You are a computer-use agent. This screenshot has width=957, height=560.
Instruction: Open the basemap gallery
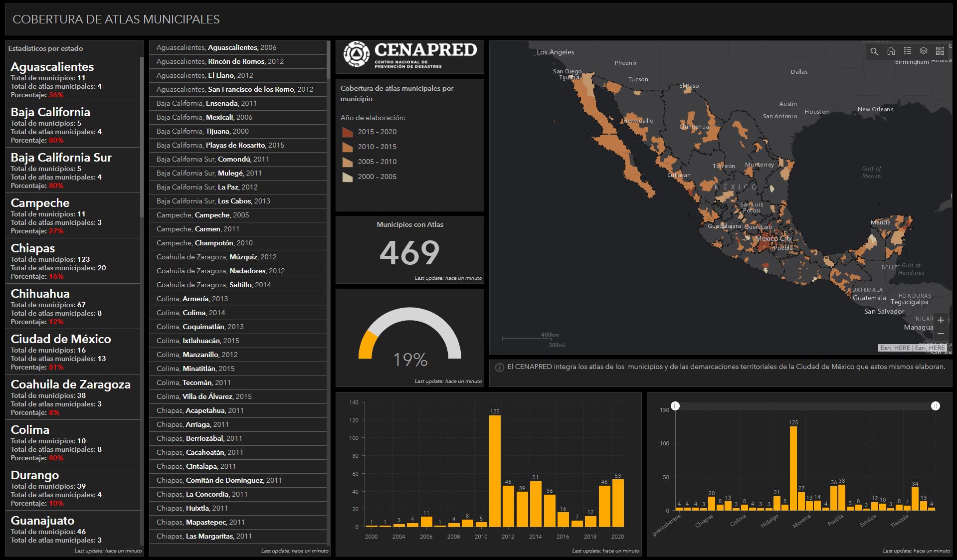[x=940, y=51]
